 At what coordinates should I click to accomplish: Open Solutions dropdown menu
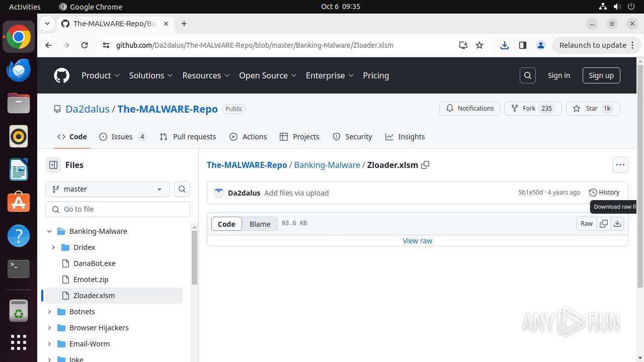[x=151, y=75]
